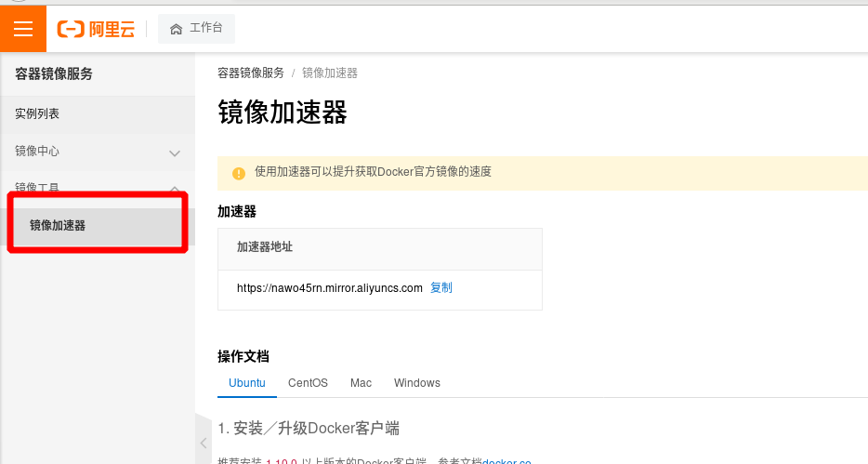Click the 加速器 section heading
This screenshot has height=464, width=868.
(x=237, y=211)
